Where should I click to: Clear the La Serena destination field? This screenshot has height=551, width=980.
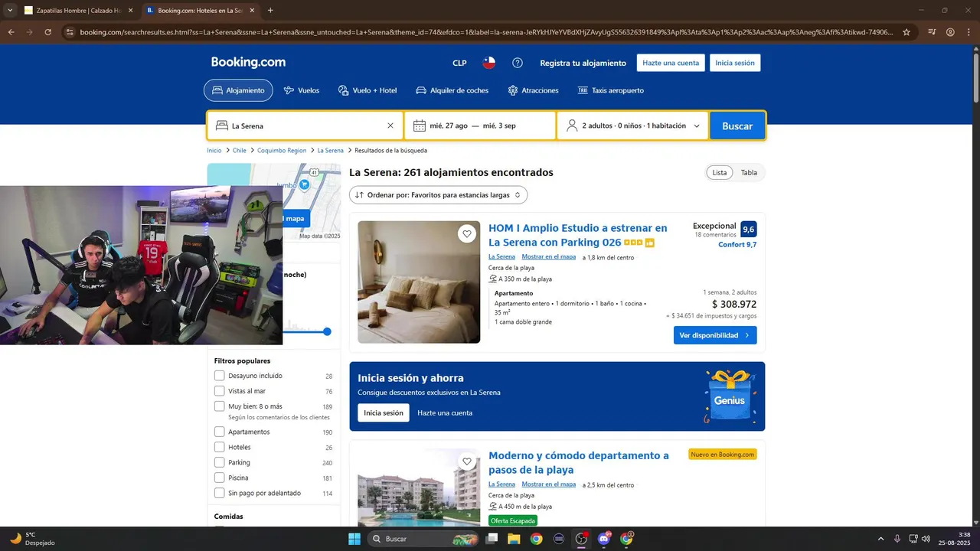[390, 126]
